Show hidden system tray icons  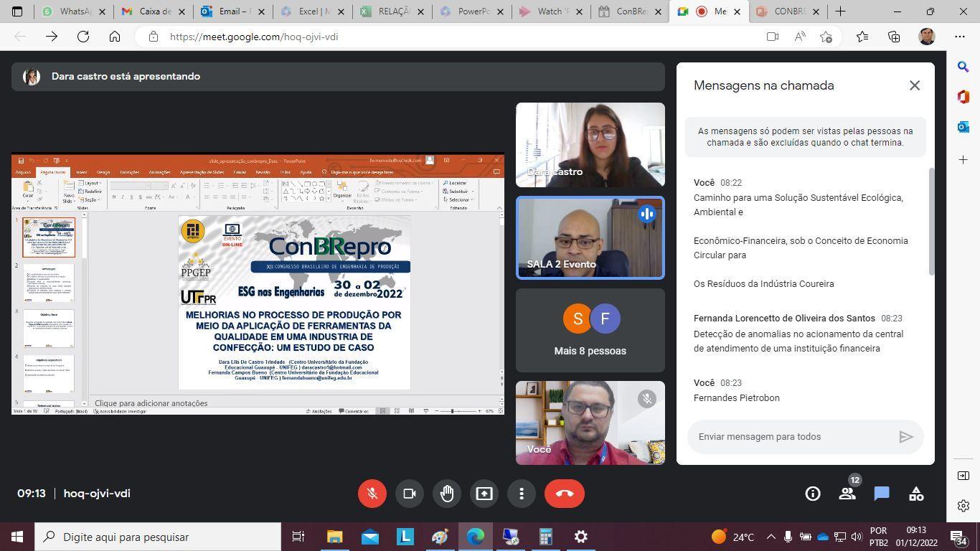(x=771, y=537)
